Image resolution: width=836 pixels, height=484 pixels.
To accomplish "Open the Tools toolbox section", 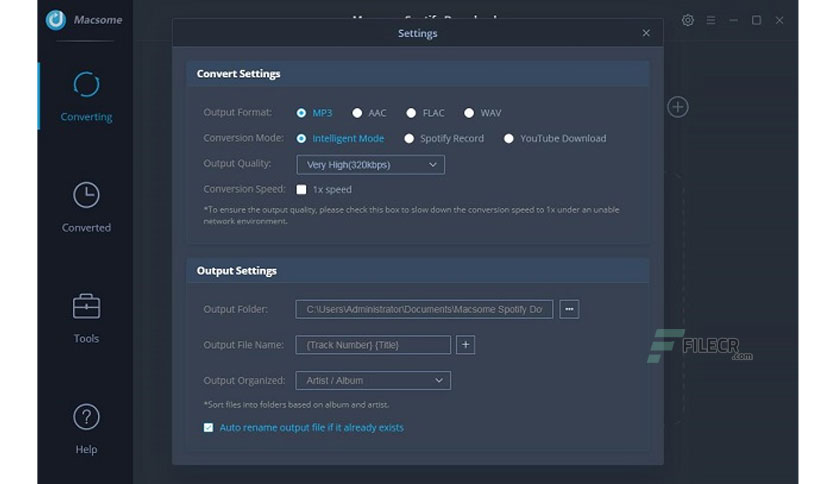I will click(86, 318).
